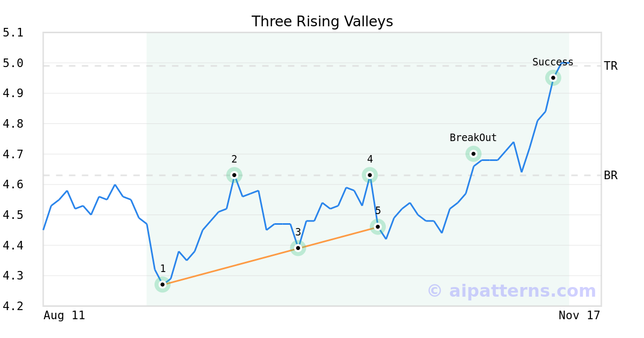The height and width of the screenshot is (338, 644).
Task: Click the Success text annotation
Action: pos(553,62)
